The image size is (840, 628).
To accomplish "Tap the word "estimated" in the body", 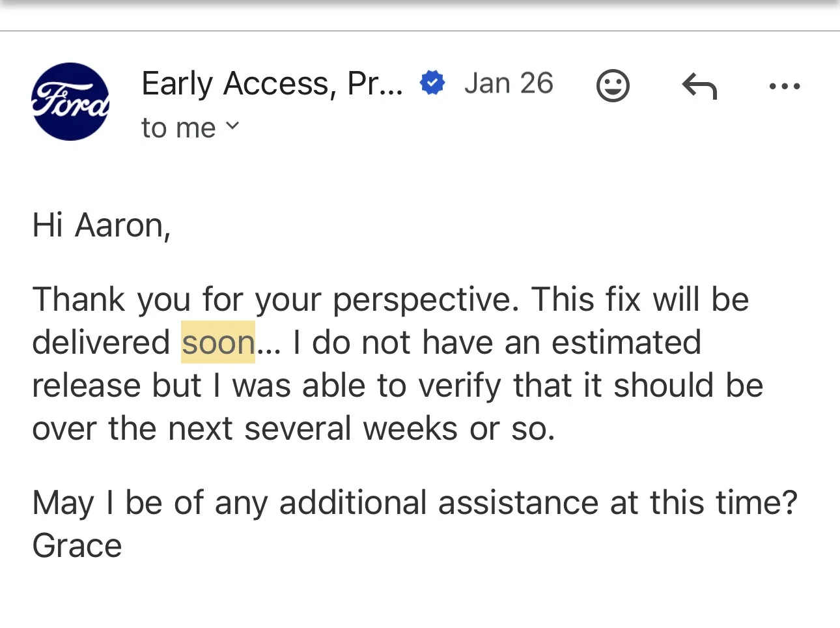I will pyautogui.click(x=626, y=343).
